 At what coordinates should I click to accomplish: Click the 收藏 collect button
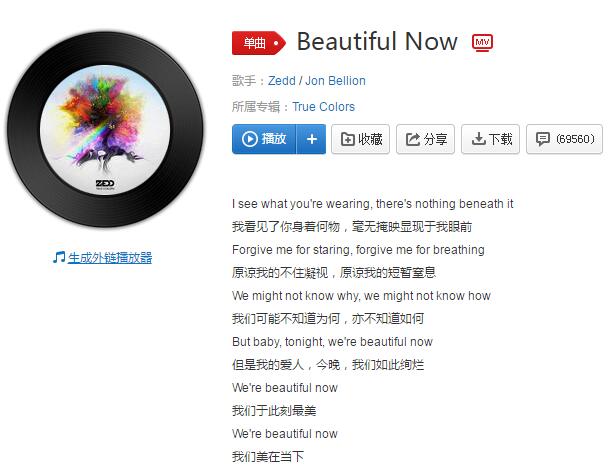tap(360, 139)
